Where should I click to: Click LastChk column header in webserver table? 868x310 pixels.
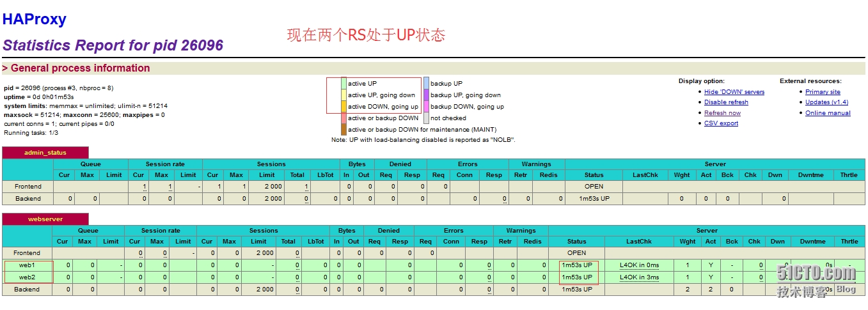click(x=639, y=242)
